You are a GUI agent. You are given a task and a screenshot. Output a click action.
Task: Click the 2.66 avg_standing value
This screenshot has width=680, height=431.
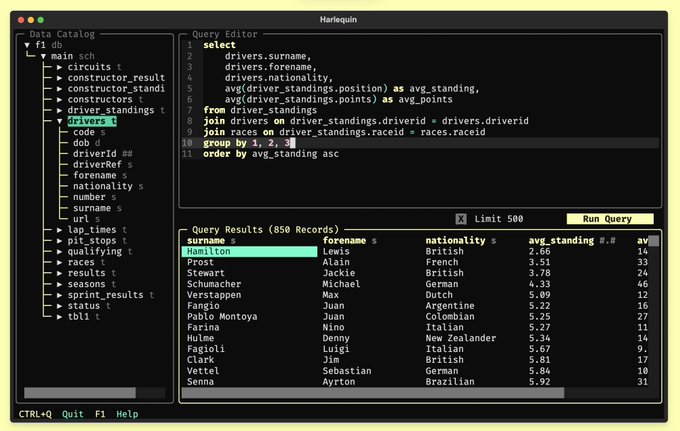[539, 251]
